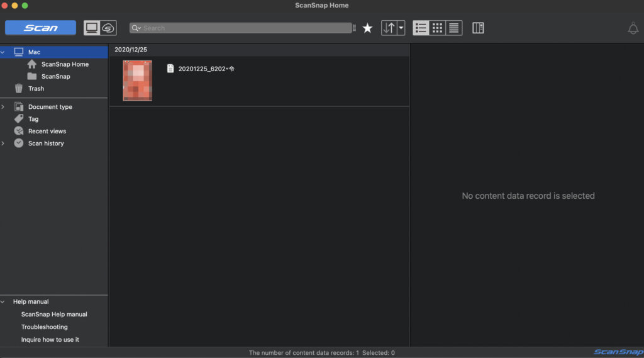Open Recent views
Viewport: 644px width, 358px height.
[47, 131]
